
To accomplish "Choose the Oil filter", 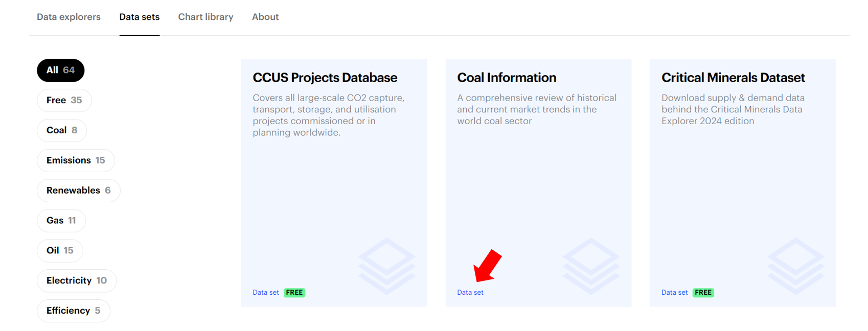I will [x=60, y=251].
